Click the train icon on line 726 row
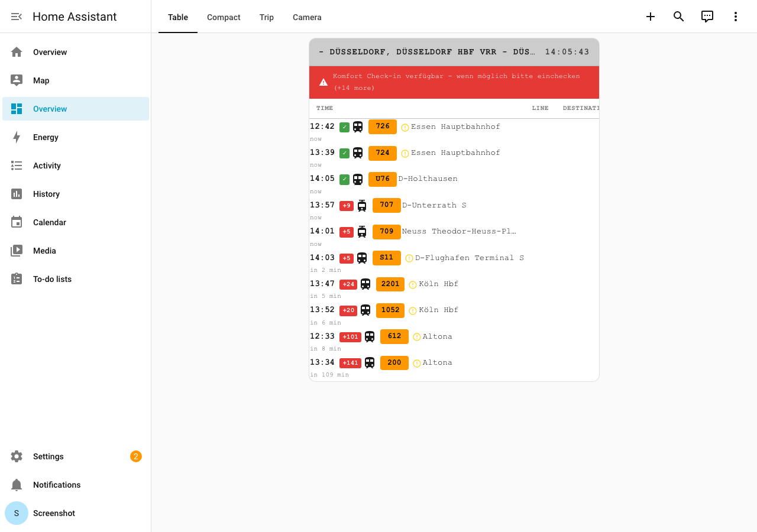Screen dimensions: 757x532 tap(358, 126)
